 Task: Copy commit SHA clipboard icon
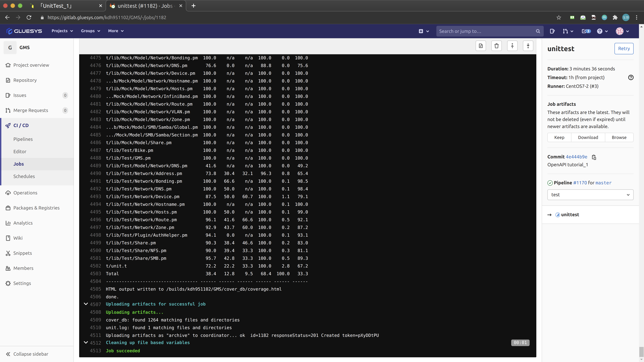coord(594,157)
